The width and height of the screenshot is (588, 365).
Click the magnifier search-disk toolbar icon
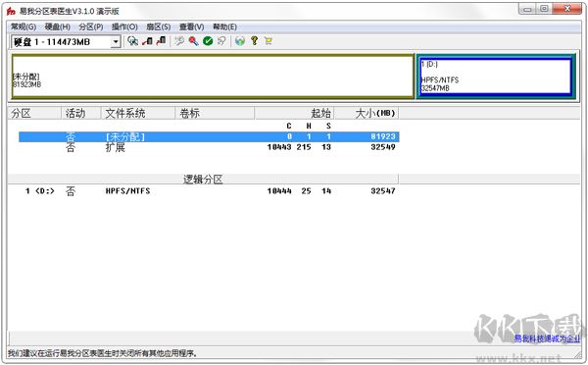132,41
